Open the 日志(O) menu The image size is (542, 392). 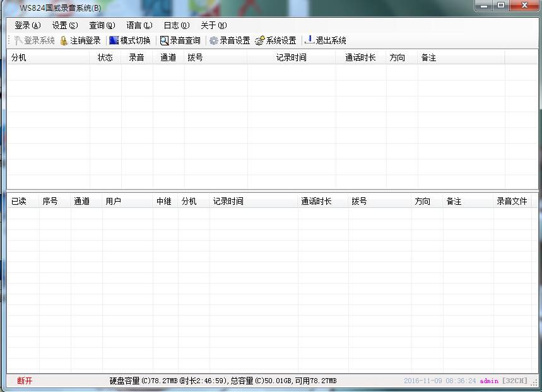(177, 25)
